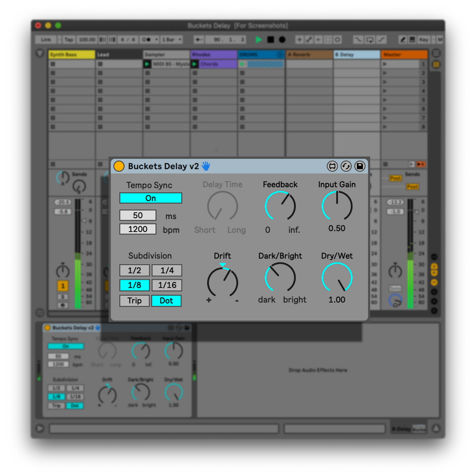Click the 1200 bpm field in enlarged panel
This screenshot has height=476, width=476.
138,229
